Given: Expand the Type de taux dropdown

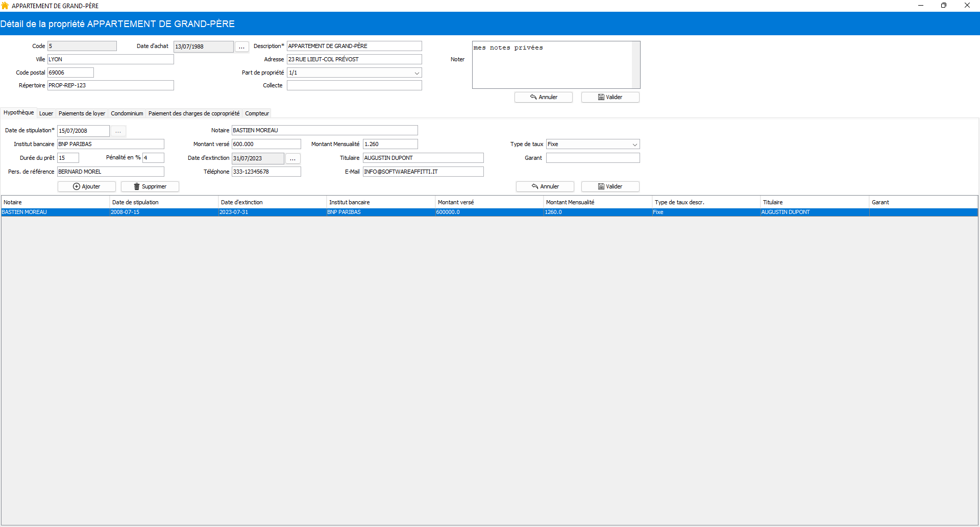Looking at the screenshot, I should click(x=634, y=145).
